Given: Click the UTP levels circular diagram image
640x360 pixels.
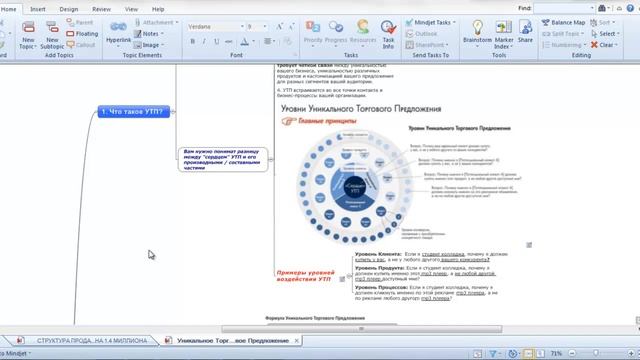Looking at the screenshot, I should click(355, 188).
